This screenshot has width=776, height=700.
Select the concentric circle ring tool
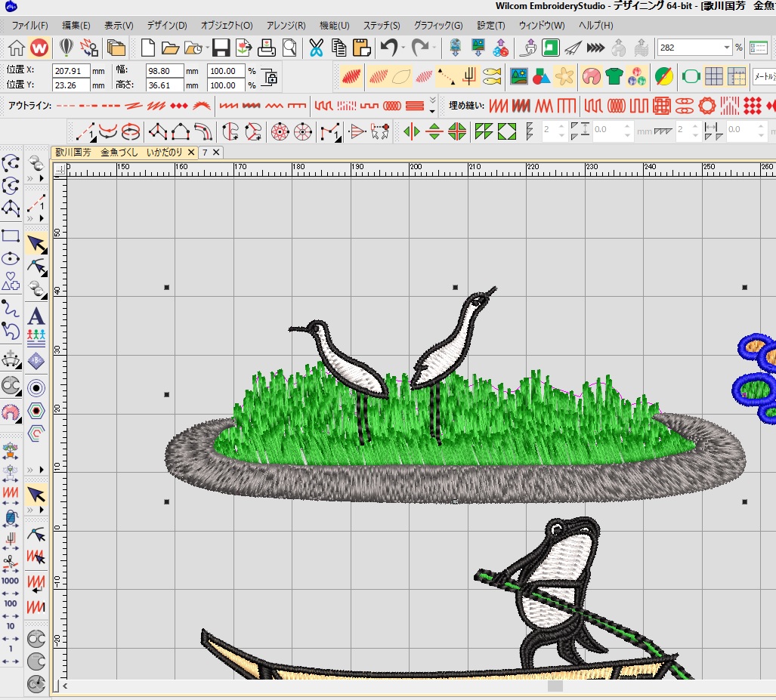coord(36,388)
